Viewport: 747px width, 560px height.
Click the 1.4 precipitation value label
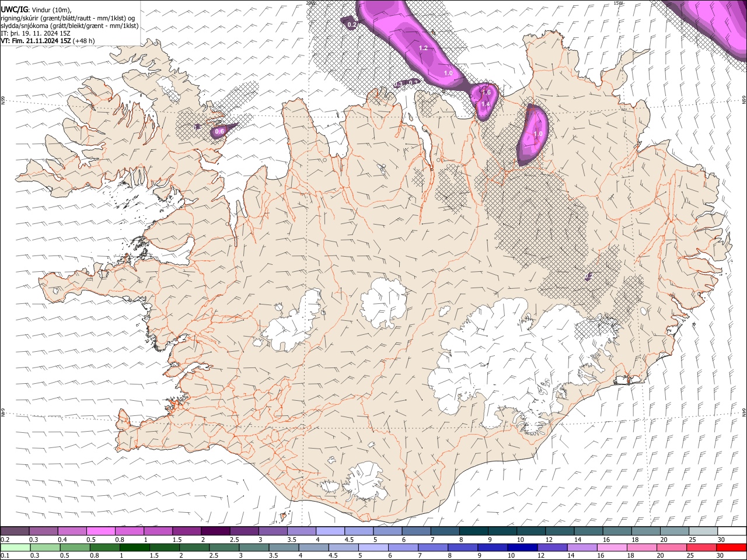point(485,104)
